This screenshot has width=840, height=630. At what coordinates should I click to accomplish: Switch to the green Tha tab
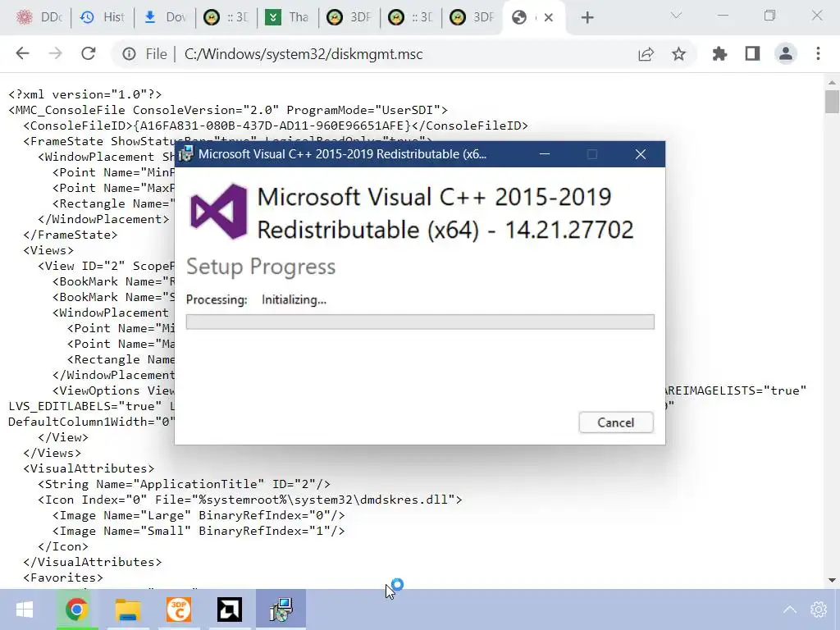288,18
